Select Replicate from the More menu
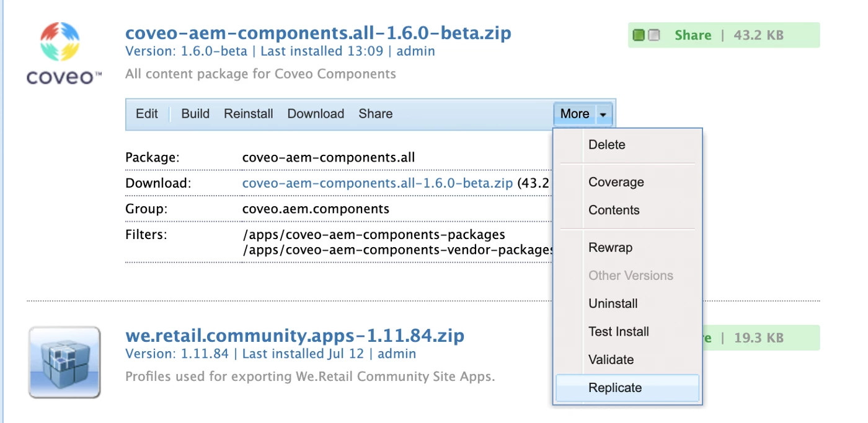 [615, 388]
